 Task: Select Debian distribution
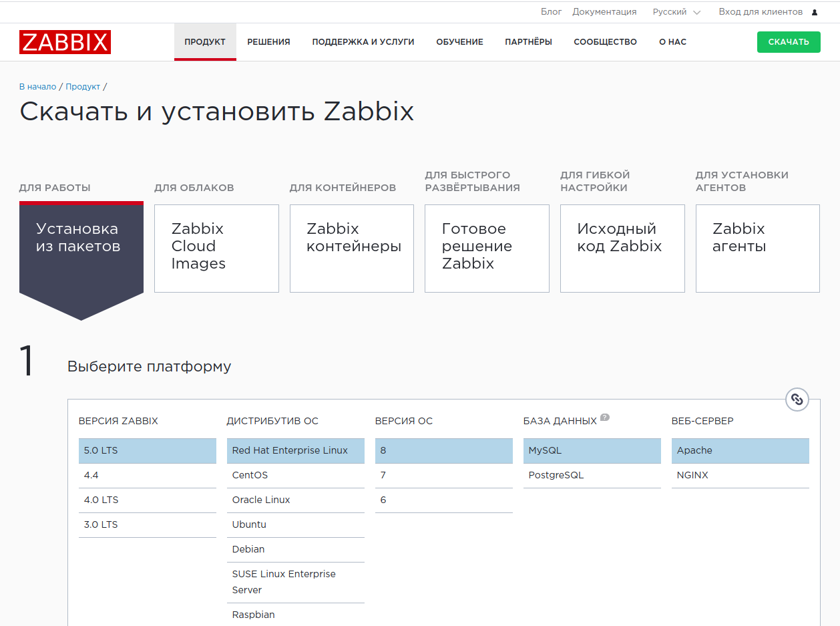296,549
